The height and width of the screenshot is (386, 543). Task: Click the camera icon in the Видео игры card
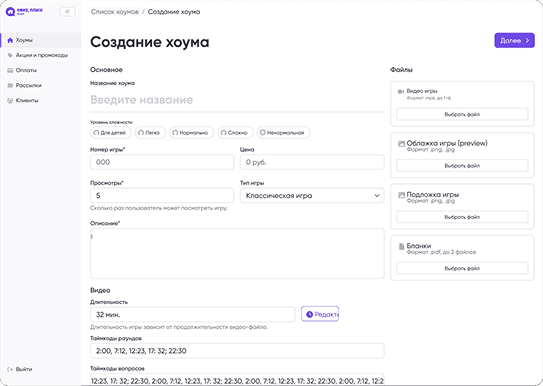pos(401,91)
